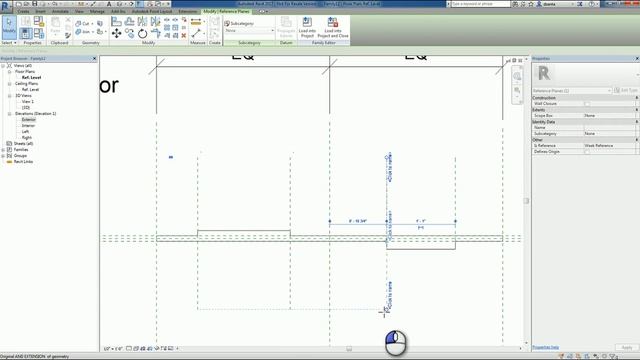Click the Match Type Properties brush icon
Viewport: 640px width, 360px height.
point(68,36)
